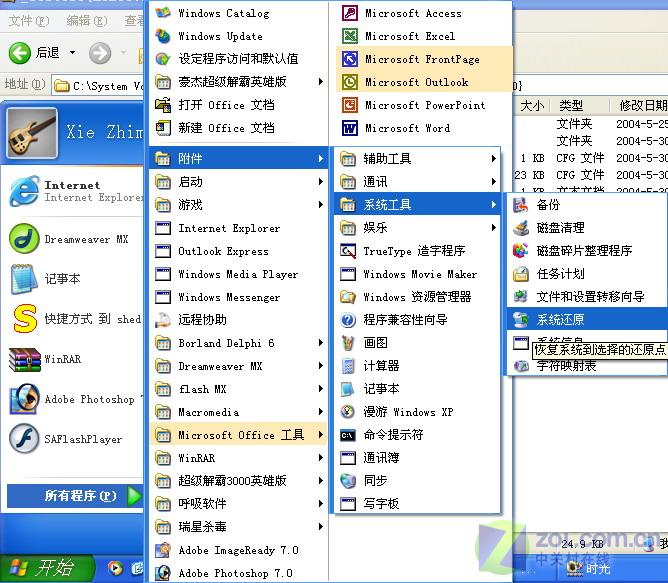Open Internet Explorer pinned item
Viewport: 668px width, 583px height.
pos(73,191)
